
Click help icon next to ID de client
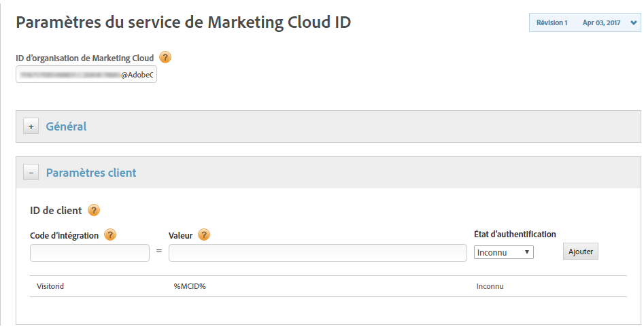pyautogui.click(x=94, y=210)
